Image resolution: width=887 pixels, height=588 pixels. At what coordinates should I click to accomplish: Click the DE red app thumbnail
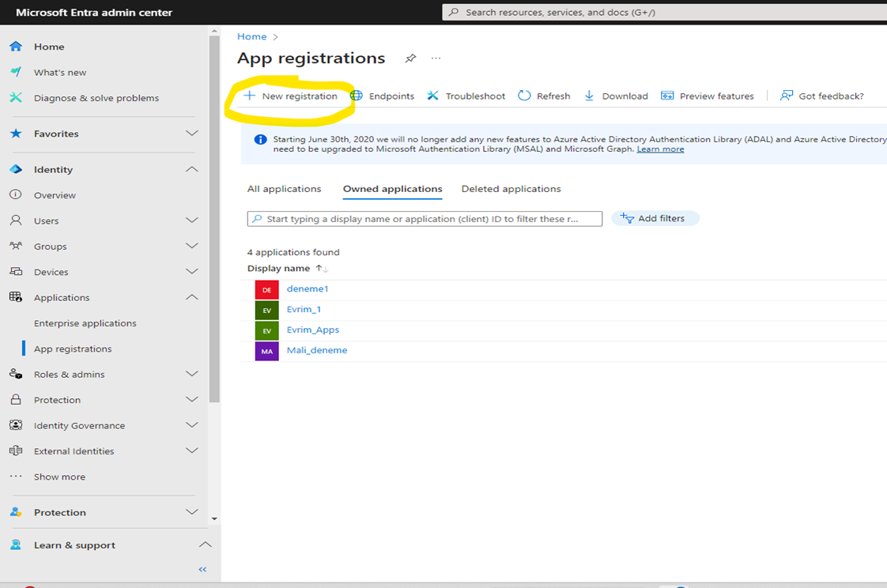pos(267,289)
